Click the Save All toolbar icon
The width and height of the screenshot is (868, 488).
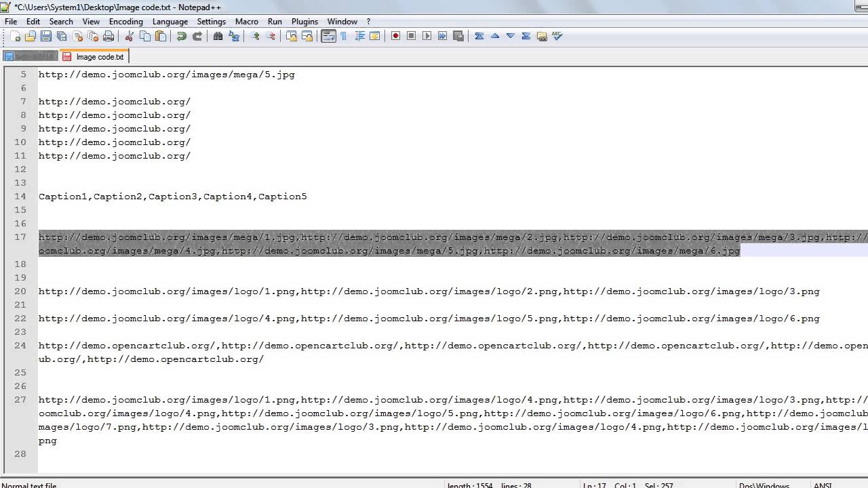tap(62, 37)
